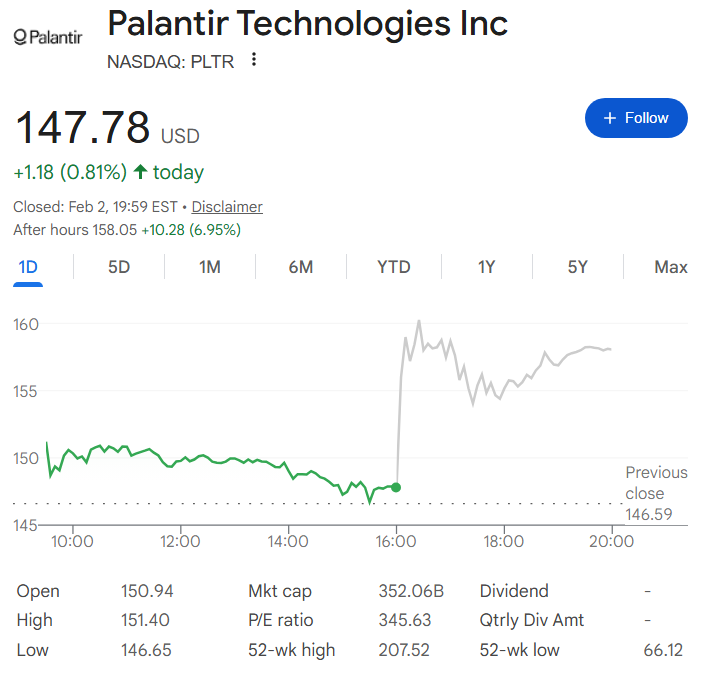Click the Previous close label on chart
Image resolution: width=705 pixels, height=689 pixels.
tap(656, 483)
